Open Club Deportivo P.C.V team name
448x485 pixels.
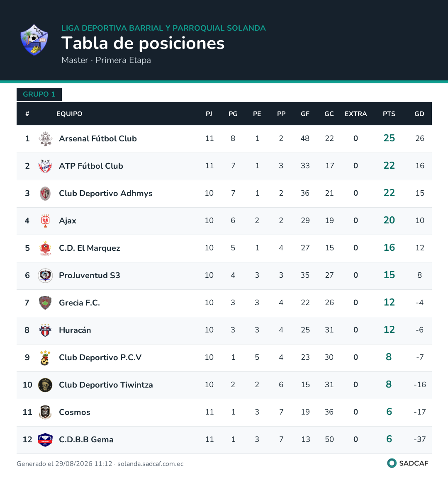100,358
